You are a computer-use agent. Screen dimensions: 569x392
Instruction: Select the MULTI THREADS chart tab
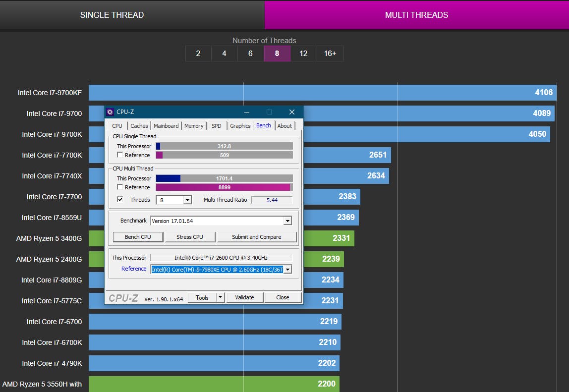416,15
